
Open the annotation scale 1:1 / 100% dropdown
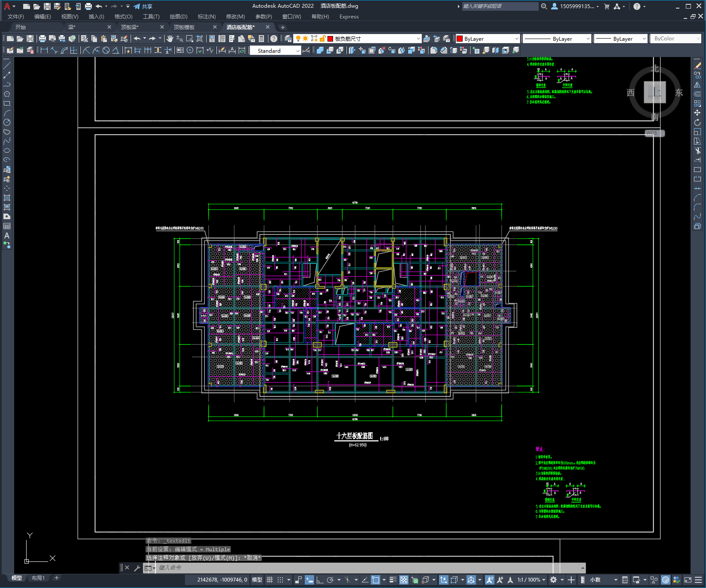(x=531, y=580)
